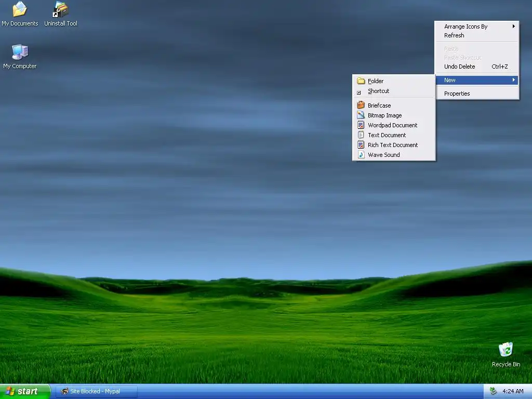532x399 pixels.
Task: Switch to Site Blocked - Mypal taskbar window
Action: [x=96, y=391]
